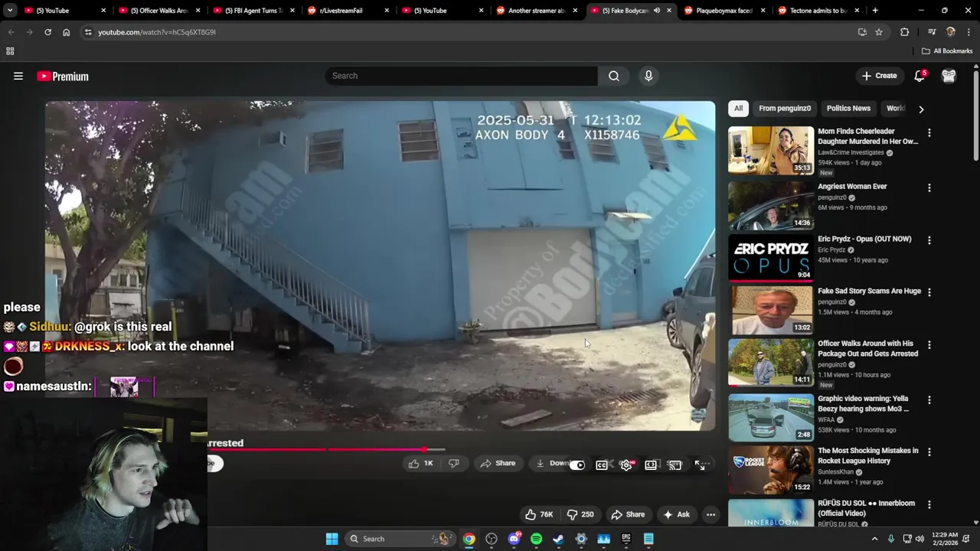Viewport: 980px width, 551px height.
Task: Reload the page in Chrome
Action: coord(47,32)
